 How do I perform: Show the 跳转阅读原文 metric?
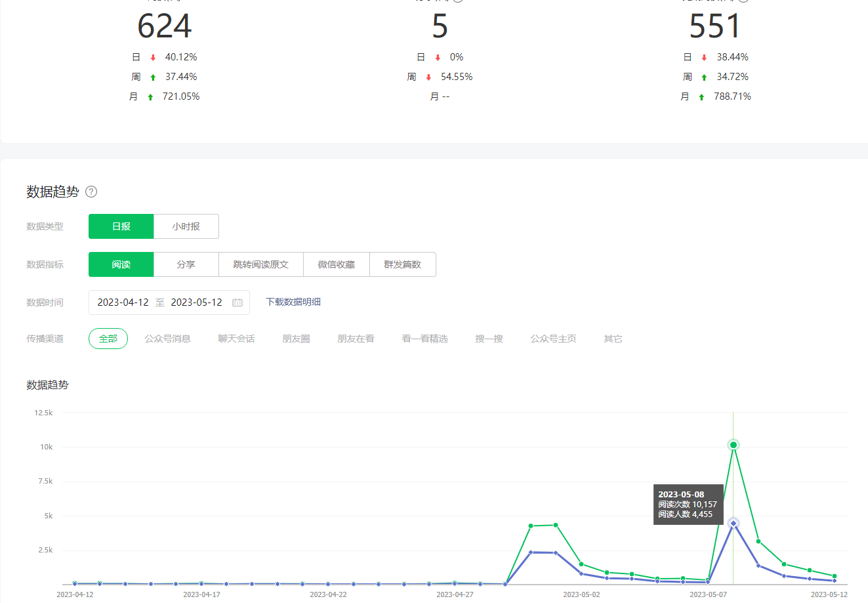click(x=260, y=264)
